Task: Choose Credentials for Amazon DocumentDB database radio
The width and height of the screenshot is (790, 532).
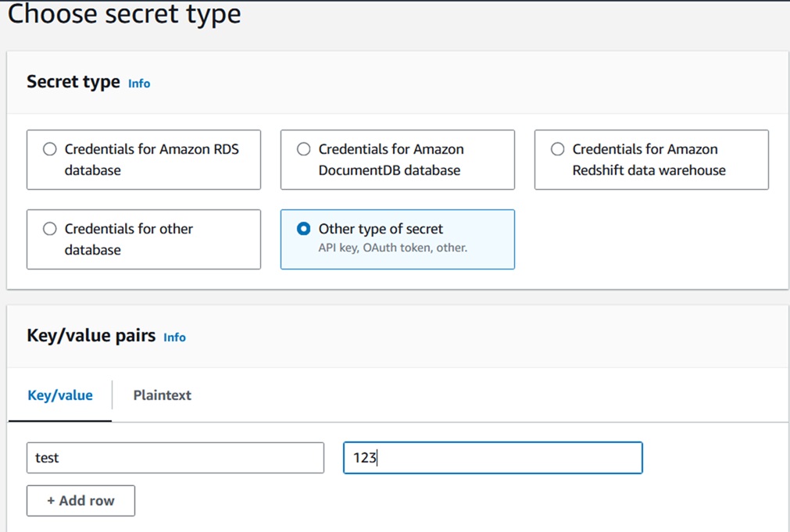Action: (304, 149)
